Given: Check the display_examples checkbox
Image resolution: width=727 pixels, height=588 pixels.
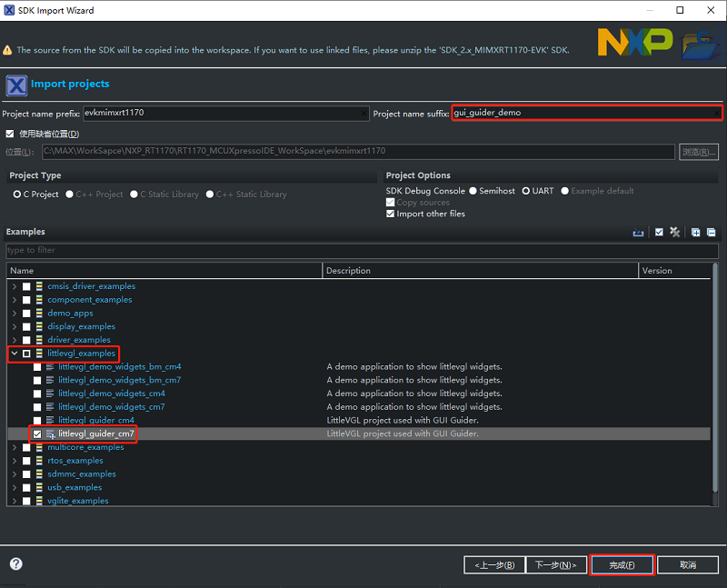Looking at the screenshot, I should (26, 327).
